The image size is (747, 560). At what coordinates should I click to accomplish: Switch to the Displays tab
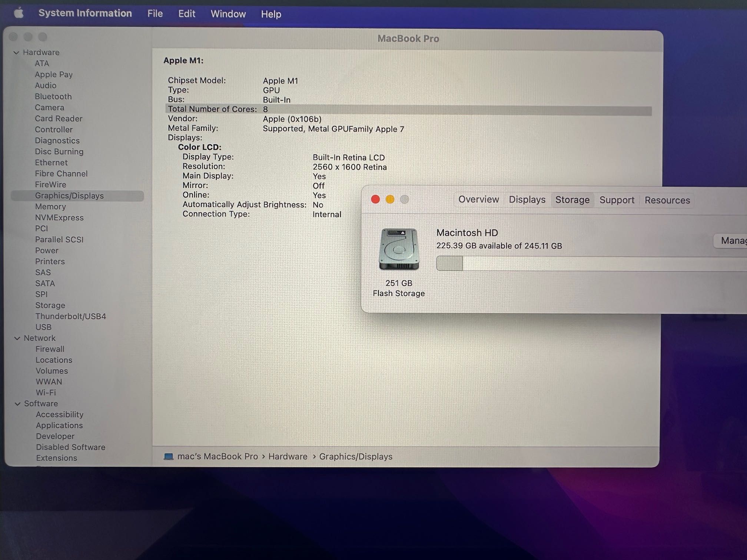tap(527, 200)
